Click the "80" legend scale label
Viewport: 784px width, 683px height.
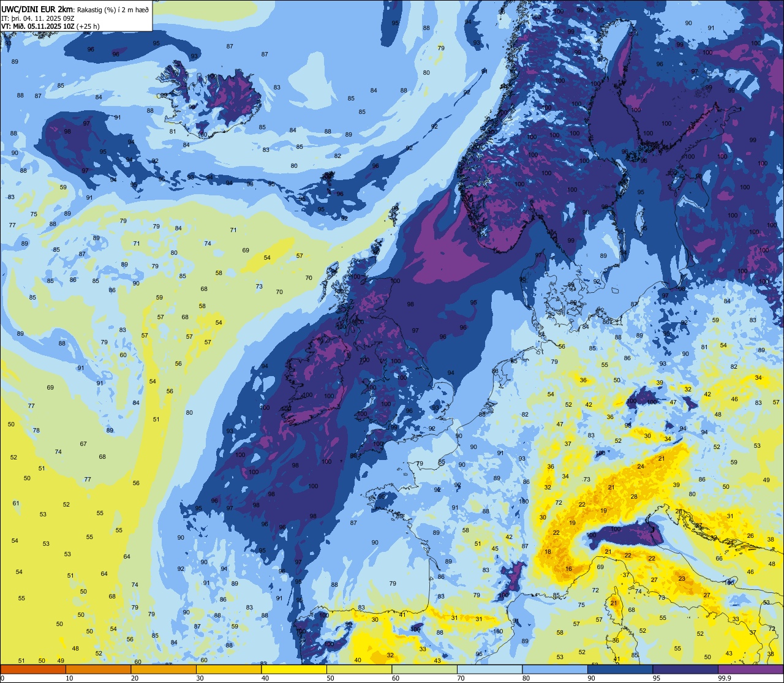(526, 678)
